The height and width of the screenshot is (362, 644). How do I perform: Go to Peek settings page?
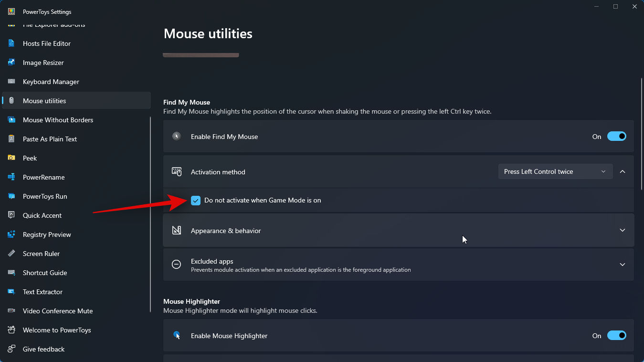pos(76,158)
